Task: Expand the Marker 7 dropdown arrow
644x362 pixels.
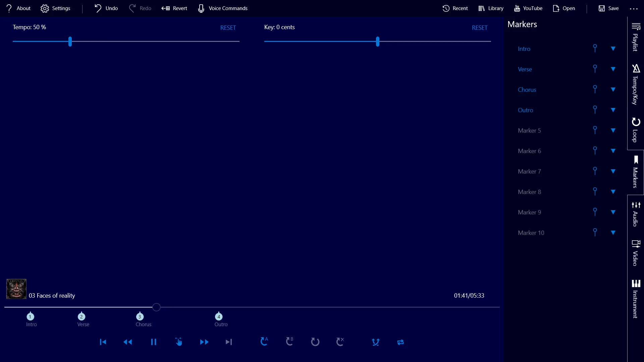Action: (613, 171)
